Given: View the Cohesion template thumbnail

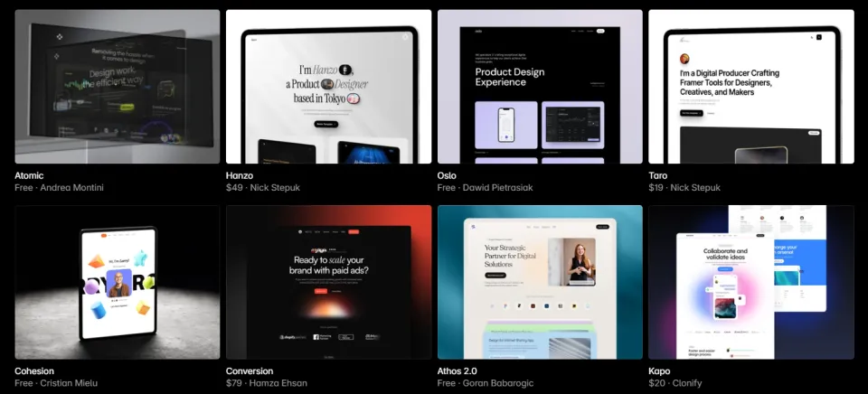Looking at the screenshot, I should [118, 282].
